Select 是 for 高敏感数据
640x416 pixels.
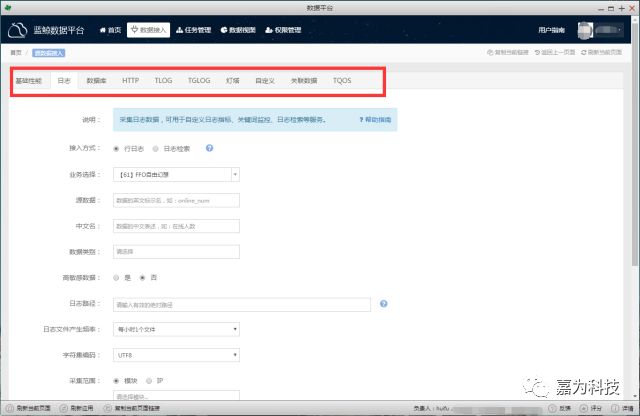tap(116, 278)
